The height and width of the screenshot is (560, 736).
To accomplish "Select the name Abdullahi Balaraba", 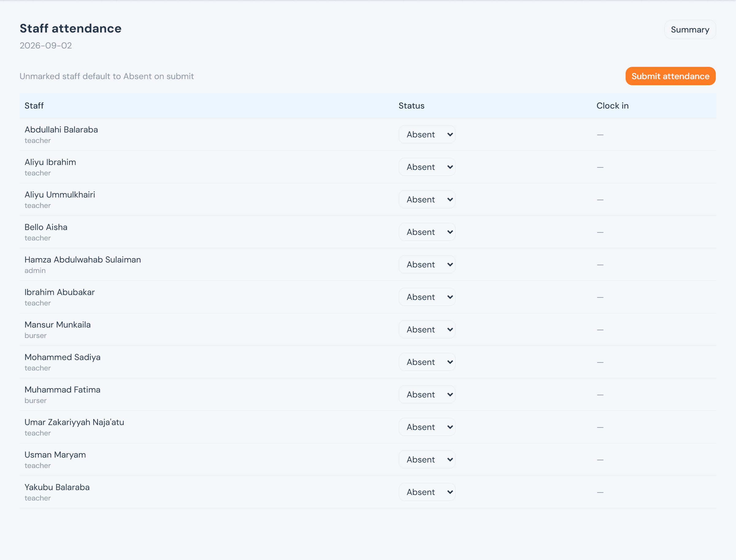I will [61, 130].
